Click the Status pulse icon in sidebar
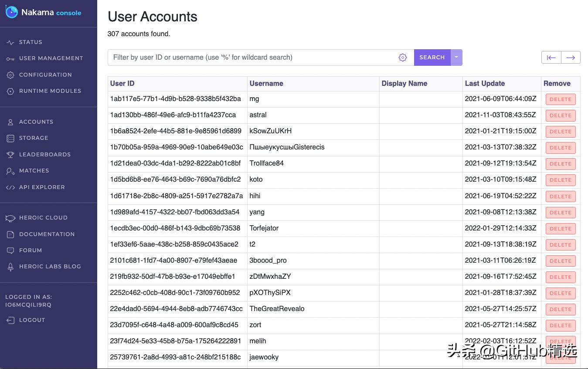The height and width of the screenshot is (369, 588). (x=10, y=42)
